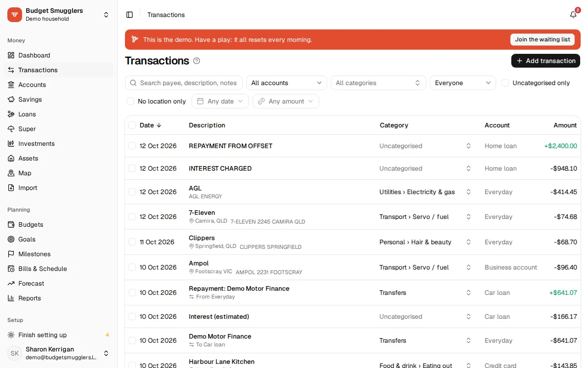Enable the Uncategorised only checkbox

point(505,83)
